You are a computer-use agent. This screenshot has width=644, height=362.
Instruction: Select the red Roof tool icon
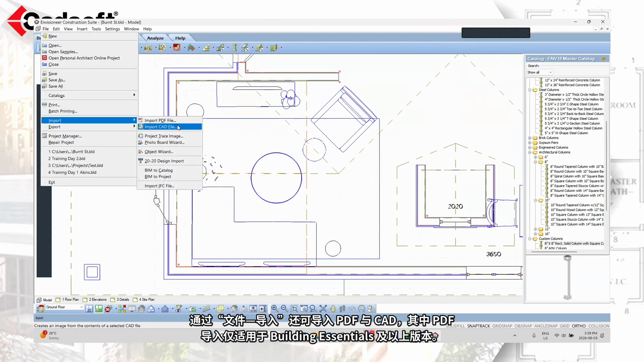[177, 47]
